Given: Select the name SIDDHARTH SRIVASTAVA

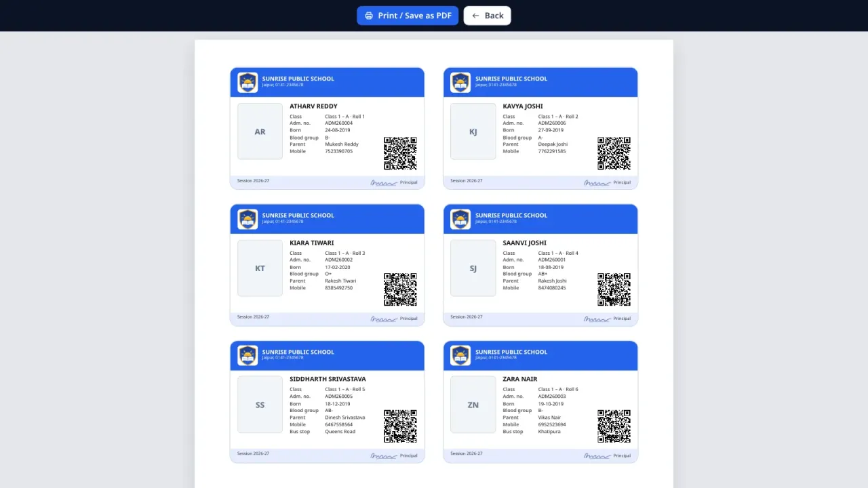Looking at the screenshot, I should (x=328, y=379).
